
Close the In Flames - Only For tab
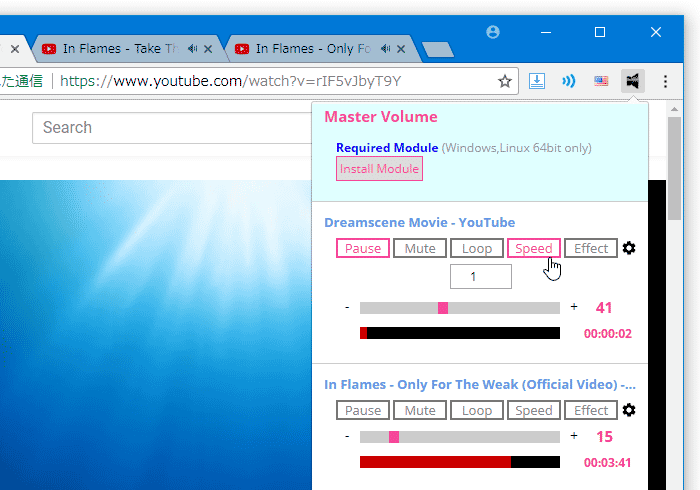click(401, 49)
